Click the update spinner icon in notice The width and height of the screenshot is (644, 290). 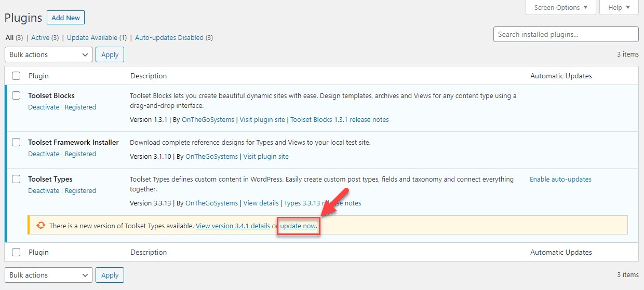pyautogui.click(x=41, y=225)
